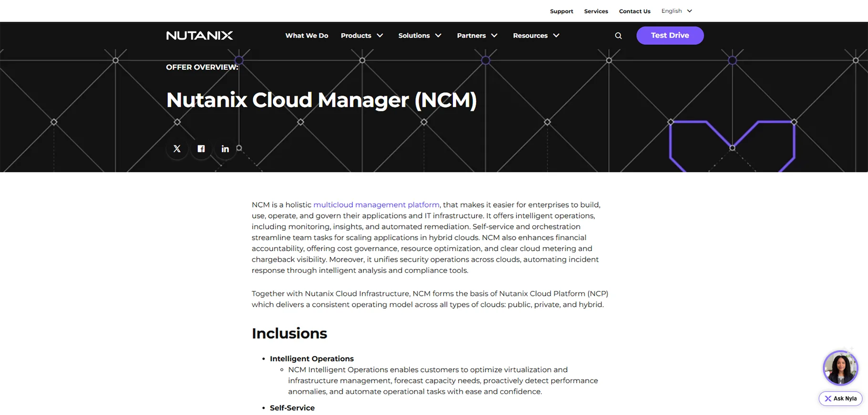Go to Services link

point(596,11)
